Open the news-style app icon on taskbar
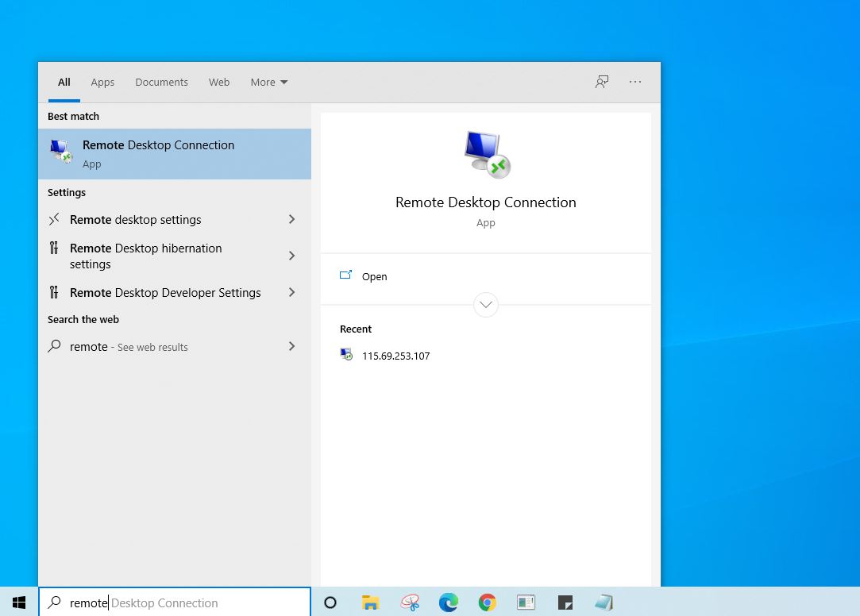 click(526, 603)
